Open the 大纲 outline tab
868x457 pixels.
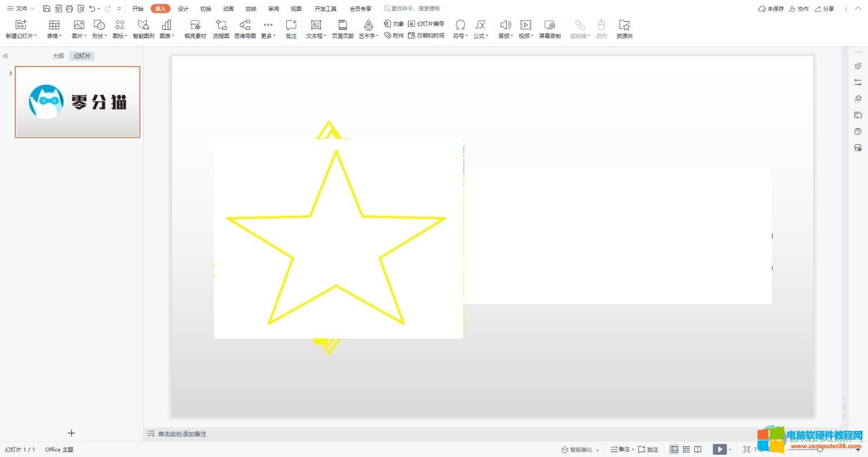(58, 56)
